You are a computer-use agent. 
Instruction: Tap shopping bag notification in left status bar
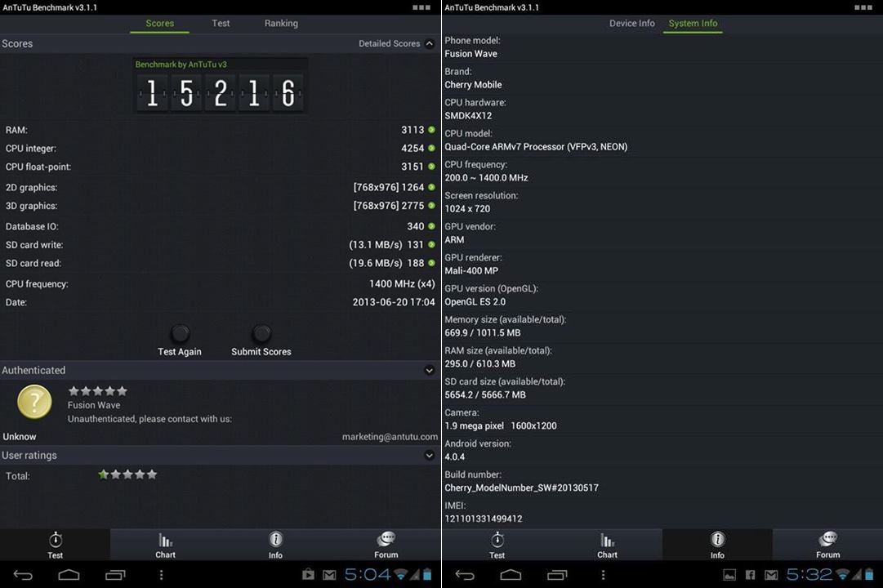[308, 574]
